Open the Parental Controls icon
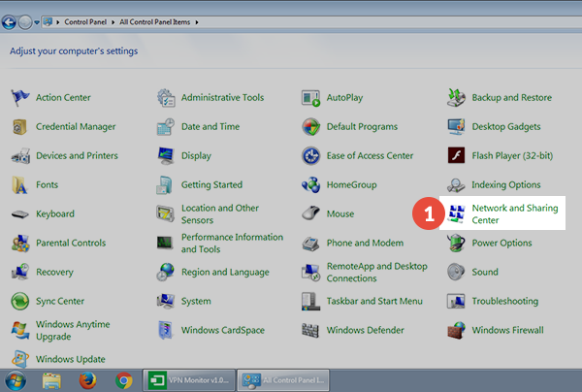The width and height of the screenshot is (582, 392). pos(20,244)
